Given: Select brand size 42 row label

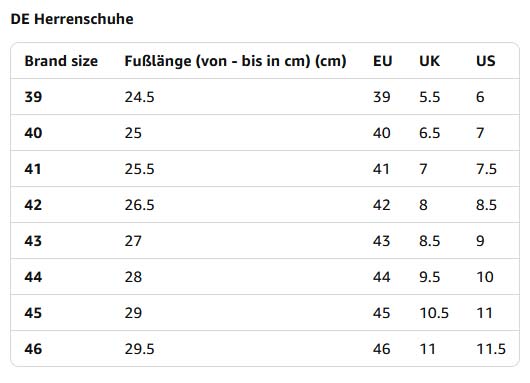Looking at the screenshot, I should pyautogui.click(x=33, y=205).
